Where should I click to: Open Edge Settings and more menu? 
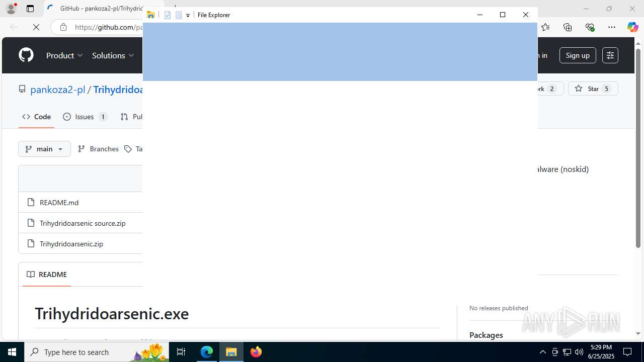612,27
